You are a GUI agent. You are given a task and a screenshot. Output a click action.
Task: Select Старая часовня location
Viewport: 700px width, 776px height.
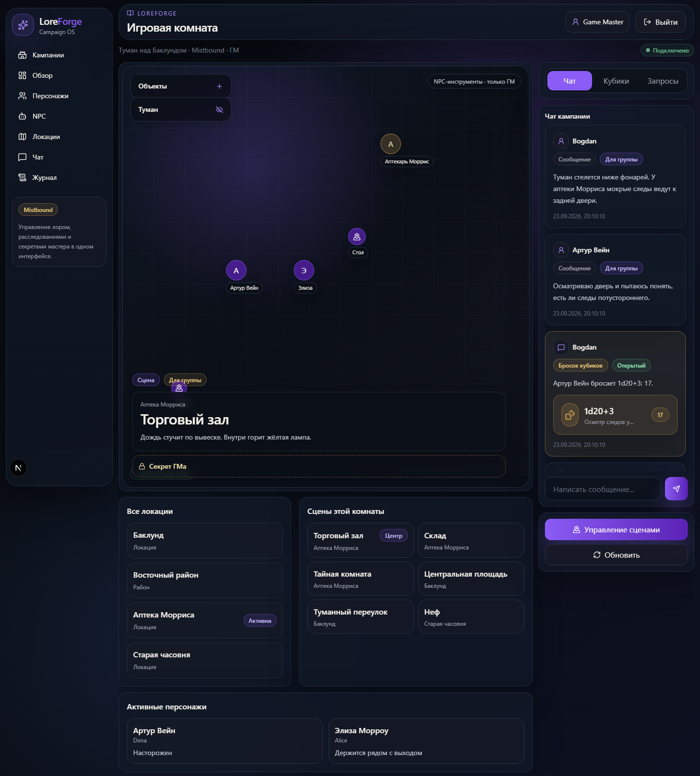(205, 660)
